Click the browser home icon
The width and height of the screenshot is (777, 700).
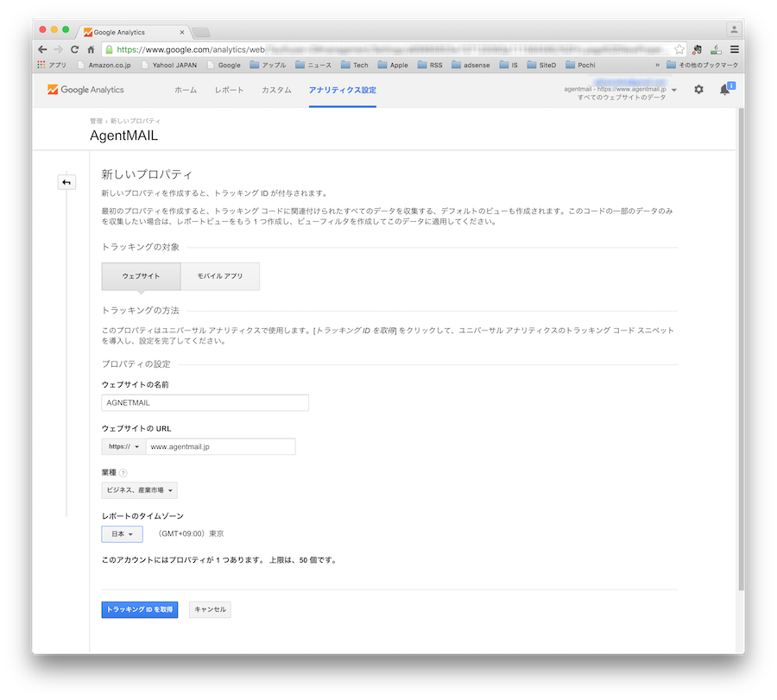pos(91,49)
